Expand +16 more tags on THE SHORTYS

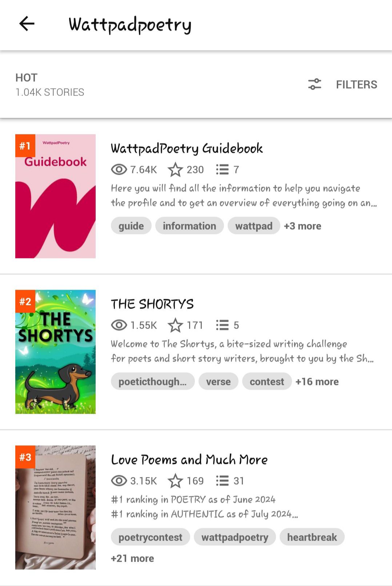point(317,382)
